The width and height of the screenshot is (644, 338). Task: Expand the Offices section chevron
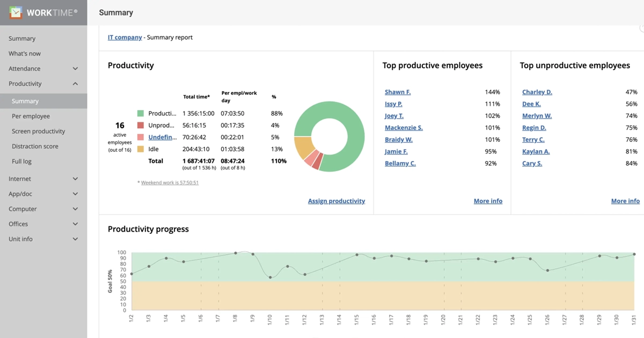pyautogui.click(x=75, y=224)
